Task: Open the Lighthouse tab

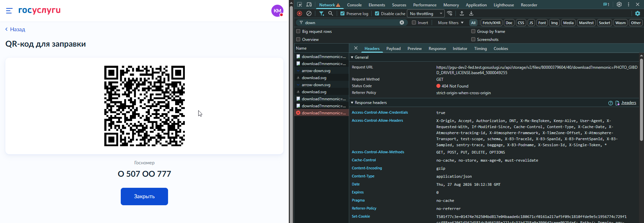Action: click(x=504, y=5)
